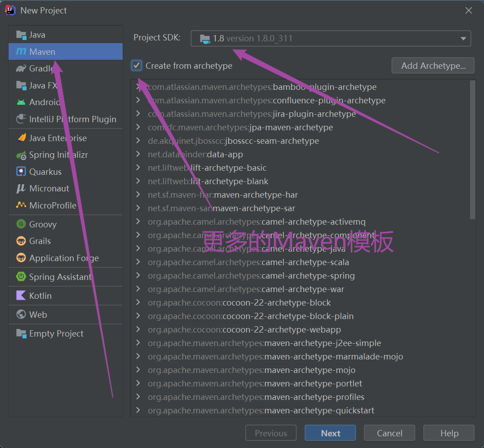Viewport: 484px width, 448px height.
Task: Click the Java project type icon
Action: [x=21, y=35]
